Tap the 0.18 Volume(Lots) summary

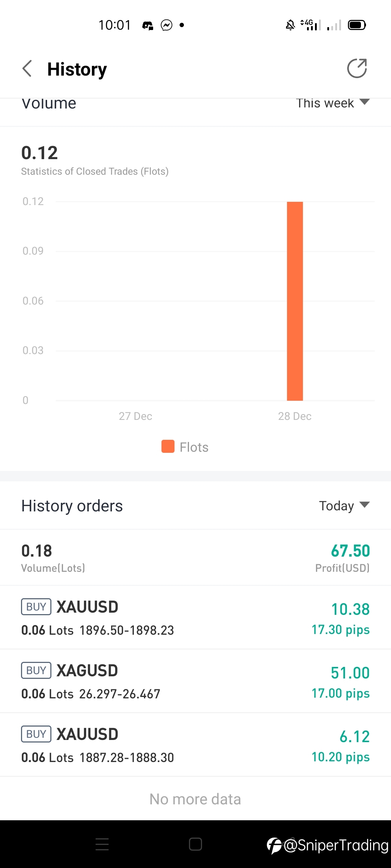pos(53,558)
